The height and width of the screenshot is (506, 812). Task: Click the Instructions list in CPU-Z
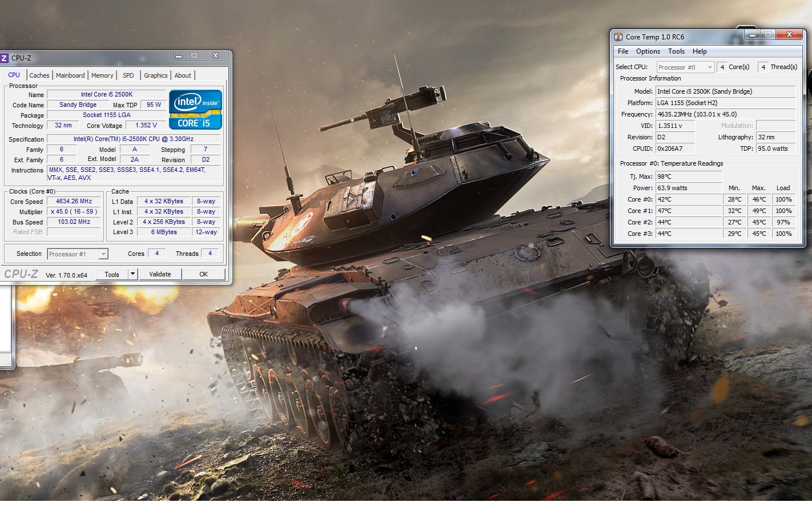coord(134,174)
